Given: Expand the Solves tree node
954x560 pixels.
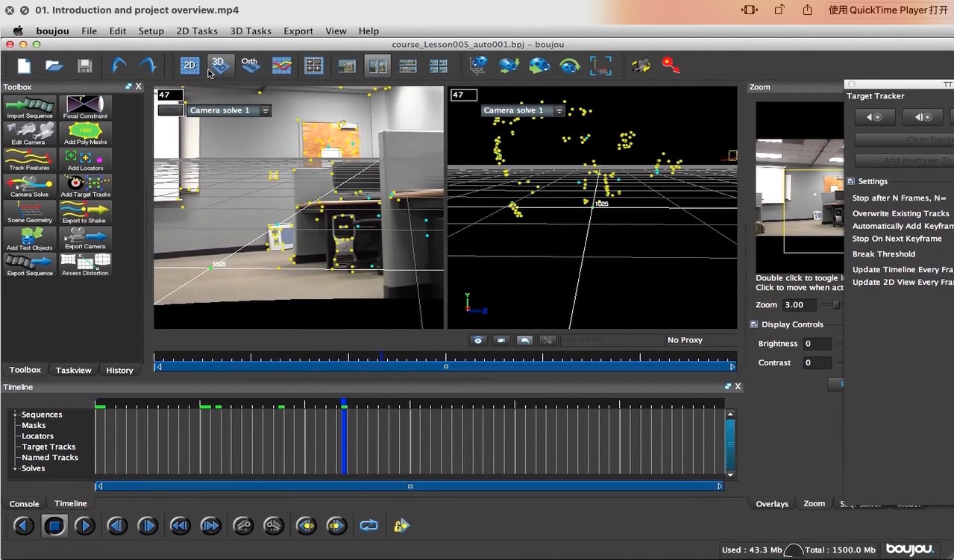Looking at the screenshot, I should [15, 468].
